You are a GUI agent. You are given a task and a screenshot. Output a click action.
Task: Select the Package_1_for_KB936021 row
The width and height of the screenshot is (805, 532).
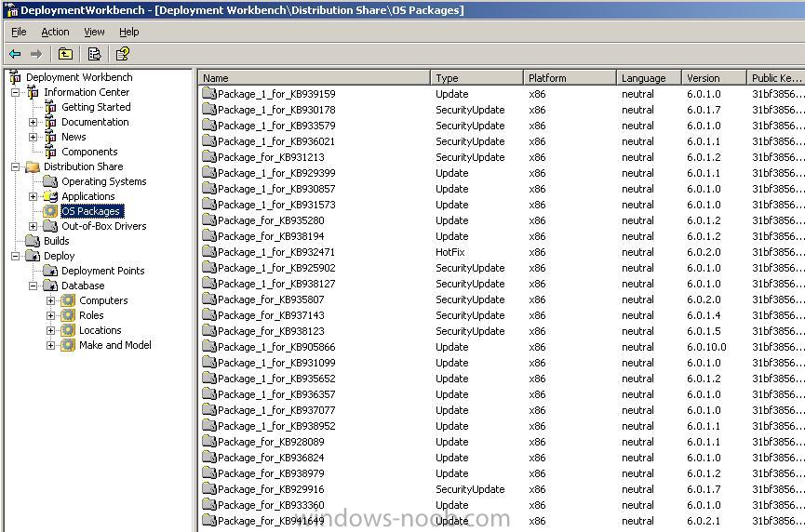click(503, 141)
